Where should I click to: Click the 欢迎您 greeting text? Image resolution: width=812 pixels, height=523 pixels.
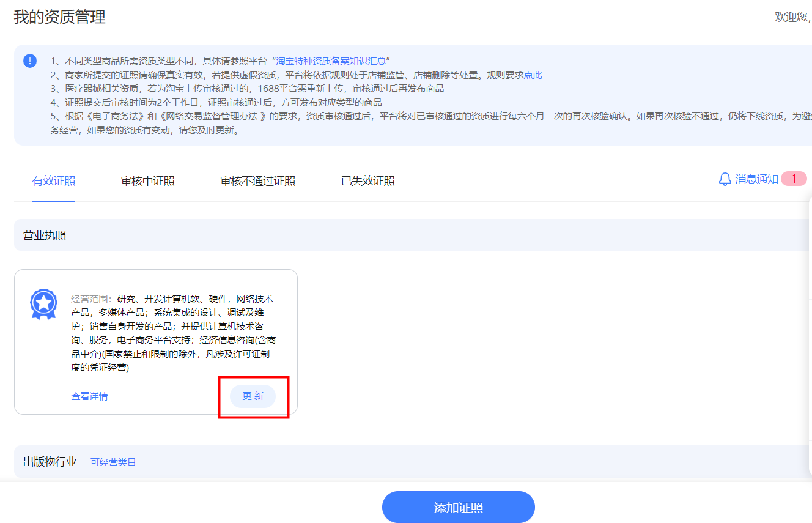793,17
